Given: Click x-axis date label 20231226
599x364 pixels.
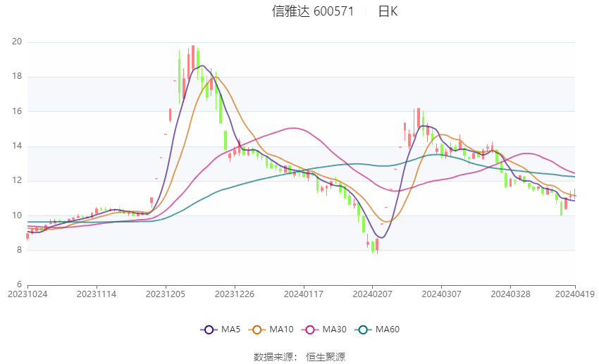Looking at the screenshot, I should coord(235,294).
